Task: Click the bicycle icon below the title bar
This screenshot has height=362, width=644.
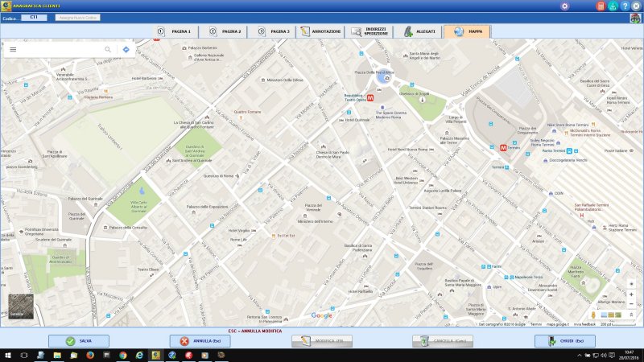Action: tap(635, 18)
